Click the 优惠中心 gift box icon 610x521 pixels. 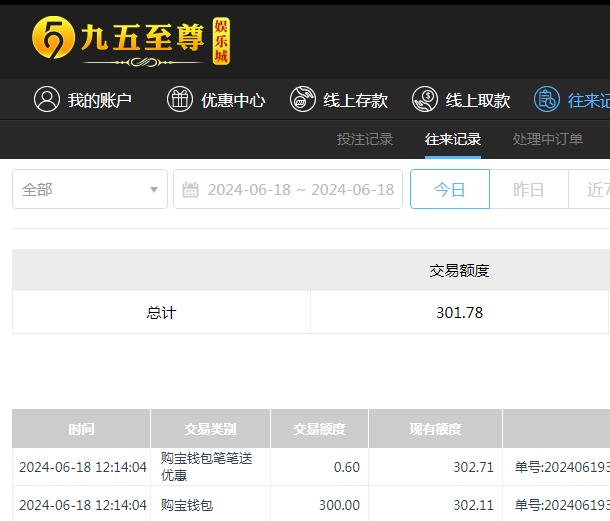coord(180,99)
